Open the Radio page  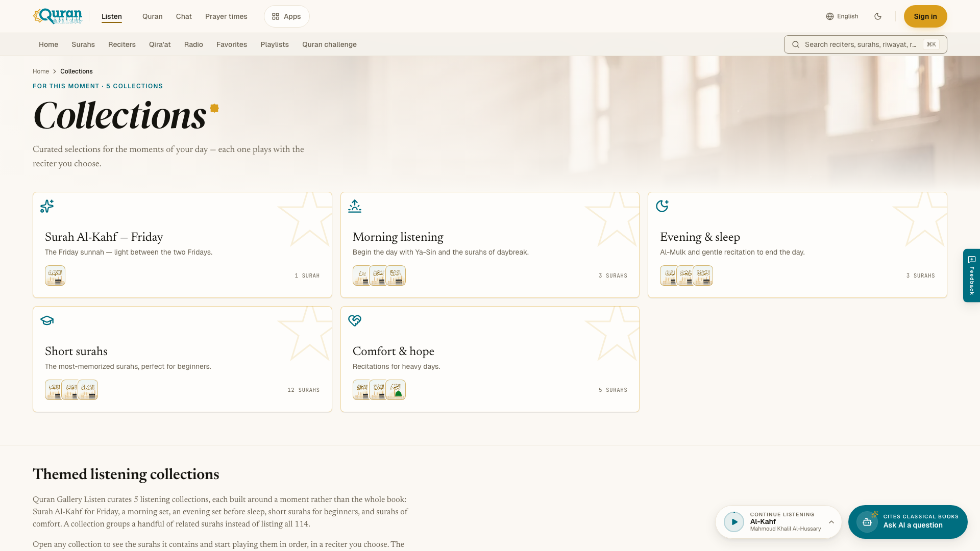[193, 44]
